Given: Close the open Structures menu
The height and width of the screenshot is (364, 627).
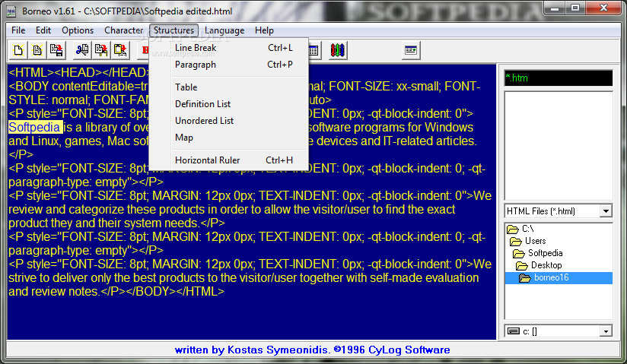Looking at the screenshot, I should [x=173, y=30].
